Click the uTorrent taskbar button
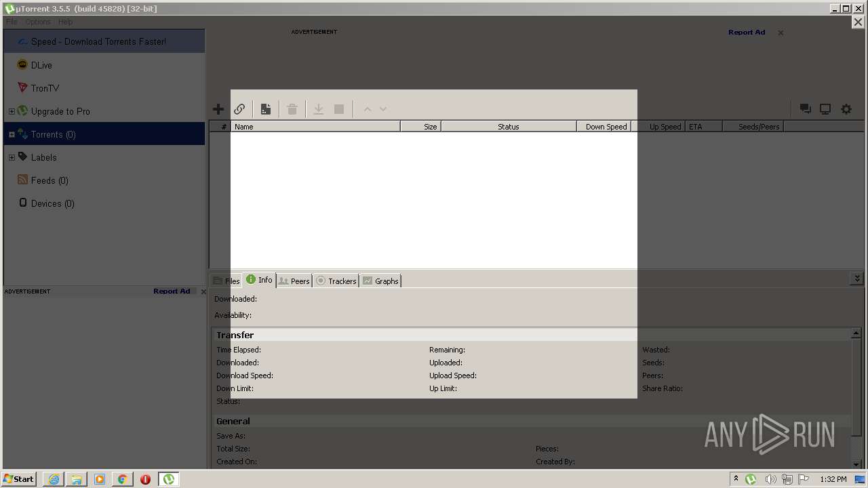868x488 pixels. click(169, 479)
